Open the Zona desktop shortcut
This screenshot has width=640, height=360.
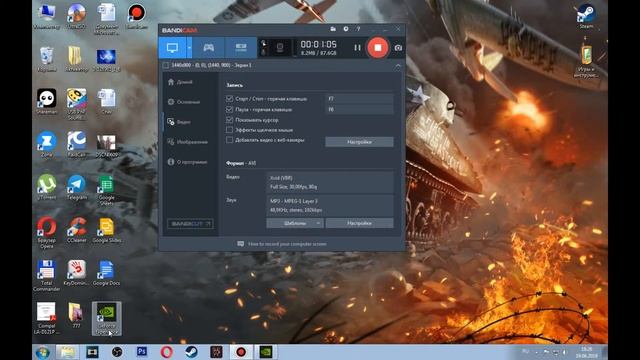point(47,144)
